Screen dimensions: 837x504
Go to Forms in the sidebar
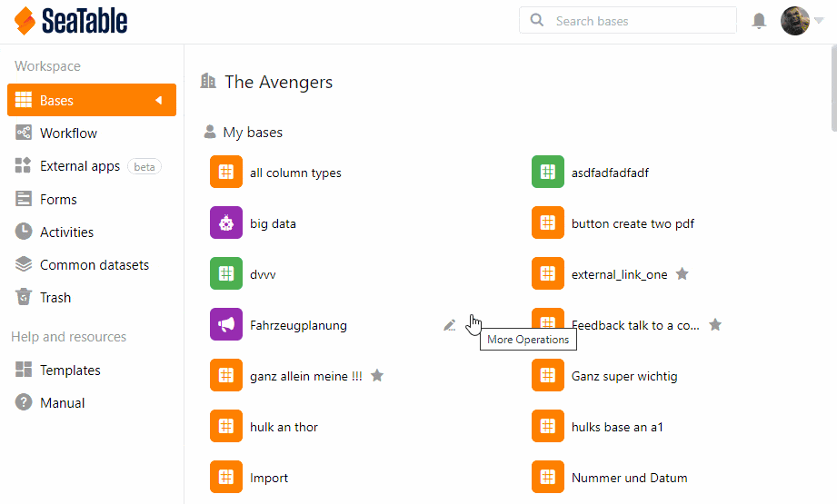[x=58, y=200]
